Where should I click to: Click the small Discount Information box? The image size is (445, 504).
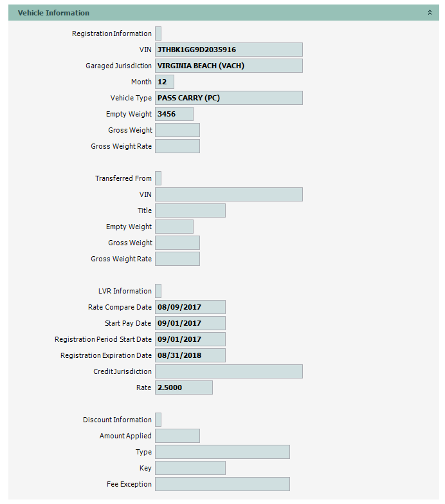tap(158, 420)
